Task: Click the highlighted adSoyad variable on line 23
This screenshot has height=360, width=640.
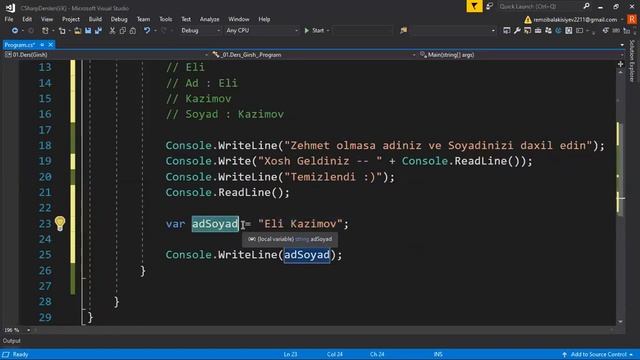Action: point(215,224)
